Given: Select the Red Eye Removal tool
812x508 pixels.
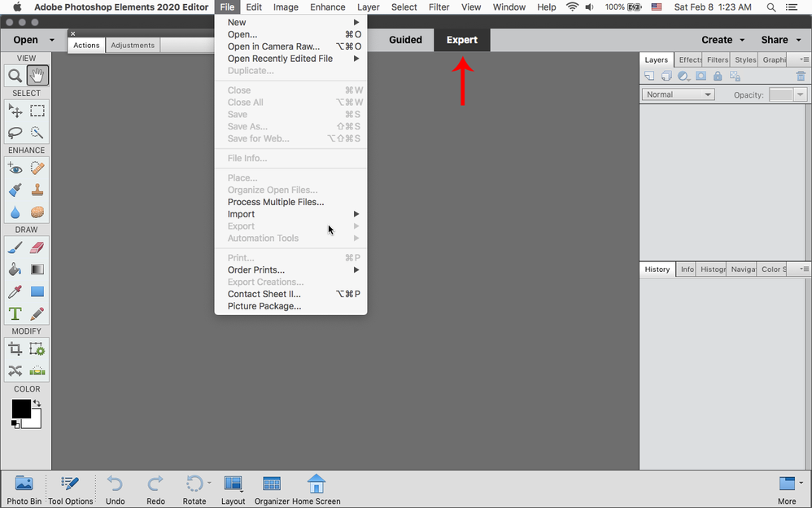Looking at the screenshot, I should point(15,168).
